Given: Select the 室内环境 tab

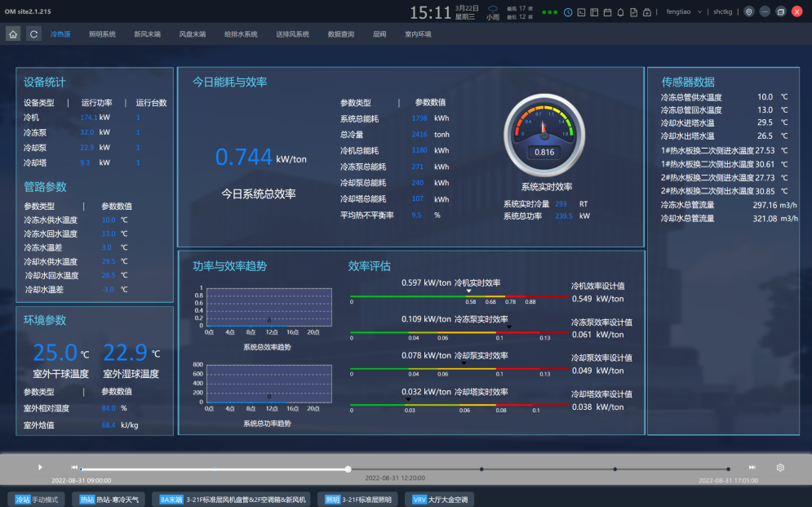Looking at the screenshot, I should pos(418,34).
